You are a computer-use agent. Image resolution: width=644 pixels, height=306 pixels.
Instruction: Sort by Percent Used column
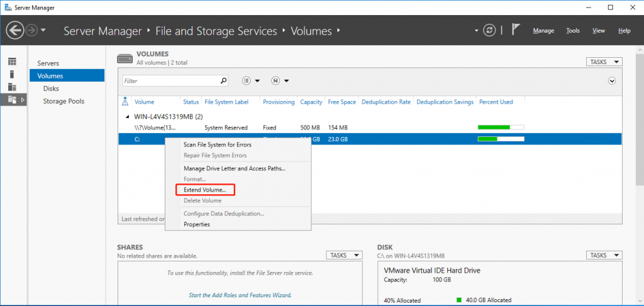coord(496,102)
